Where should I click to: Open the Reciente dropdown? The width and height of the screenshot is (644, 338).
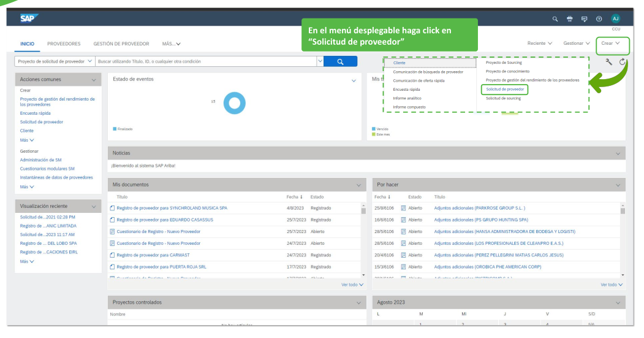[x=540, y=43]
